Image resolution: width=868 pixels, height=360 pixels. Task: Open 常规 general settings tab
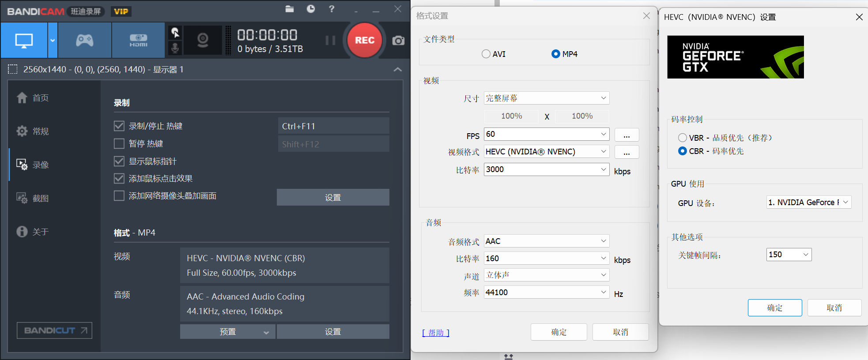pos(33,131)
